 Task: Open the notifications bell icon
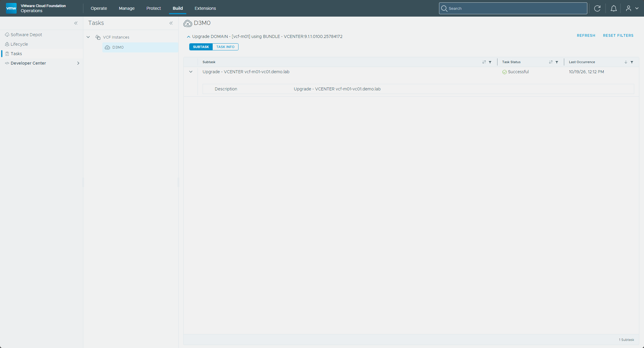(x=613, y=8)
